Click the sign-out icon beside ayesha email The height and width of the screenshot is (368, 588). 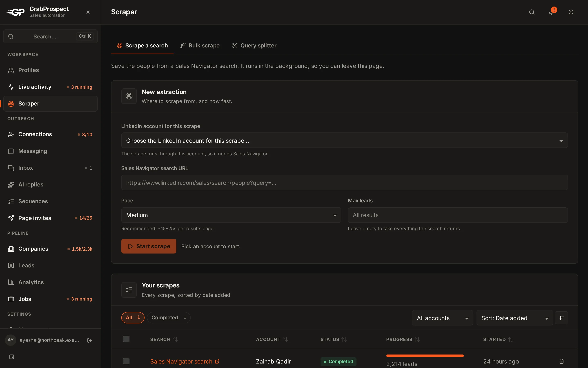89,340
